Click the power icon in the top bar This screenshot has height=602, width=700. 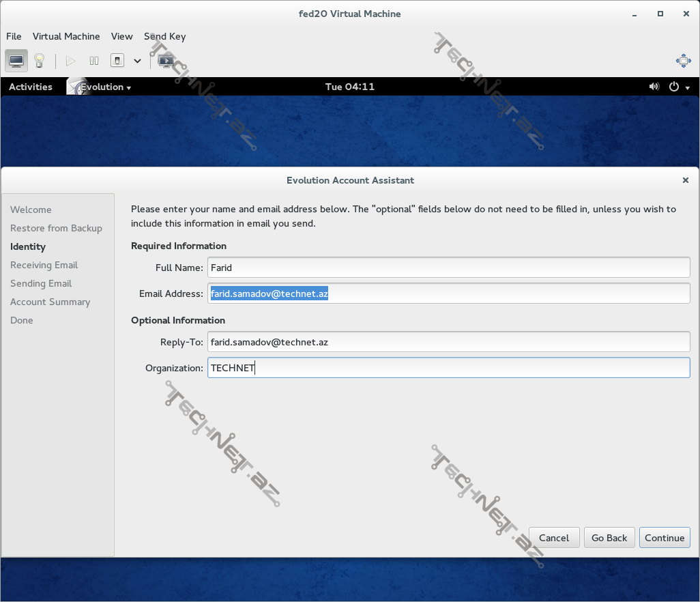tap(675, 87)
